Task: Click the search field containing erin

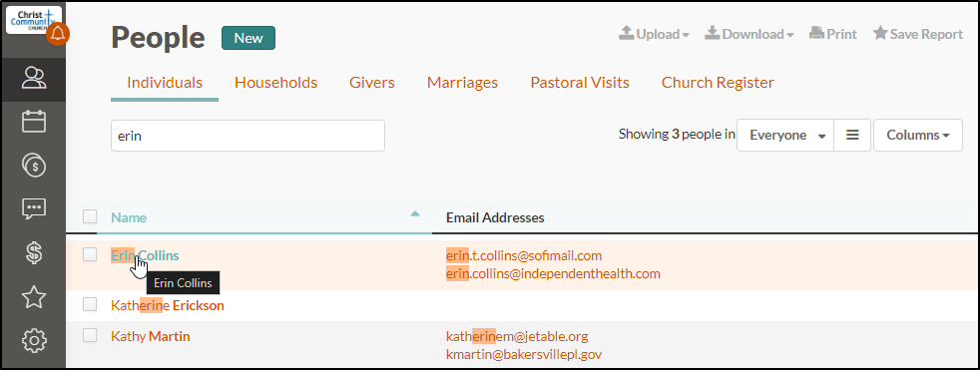Action: point(247,136)
